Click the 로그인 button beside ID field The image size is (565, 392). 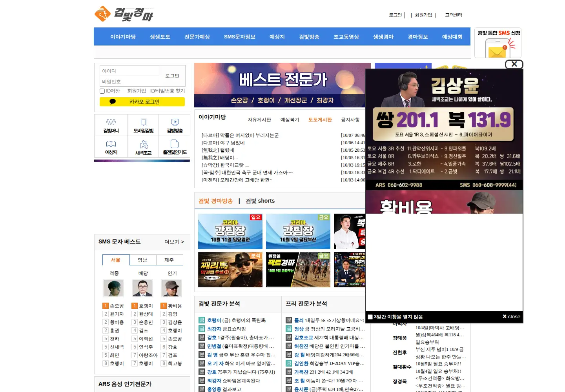172,76
